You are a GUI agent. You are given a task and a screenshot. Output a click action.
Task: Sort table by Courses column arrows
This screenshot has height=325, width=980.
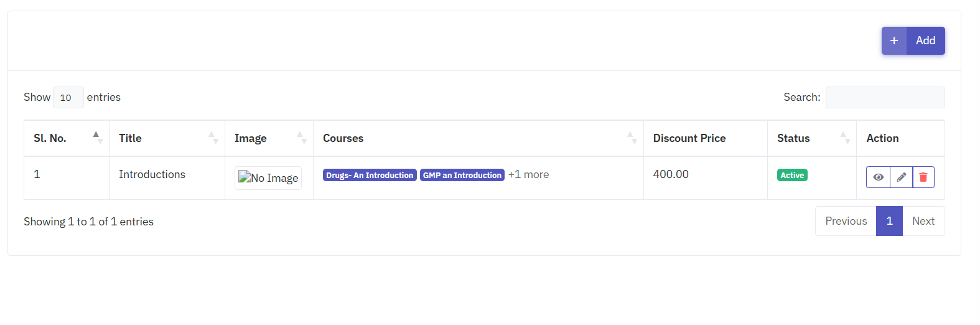(631, 138)
